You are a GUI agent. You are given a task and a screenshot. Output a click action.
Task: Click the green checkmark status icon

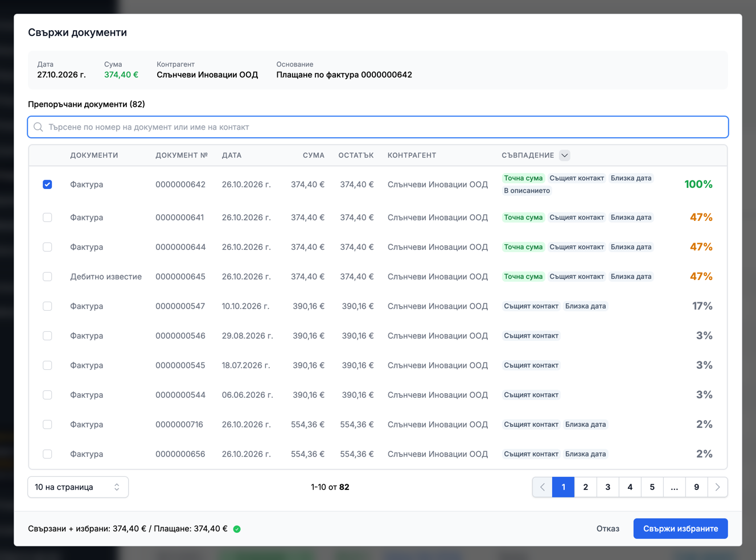(237, 529)
